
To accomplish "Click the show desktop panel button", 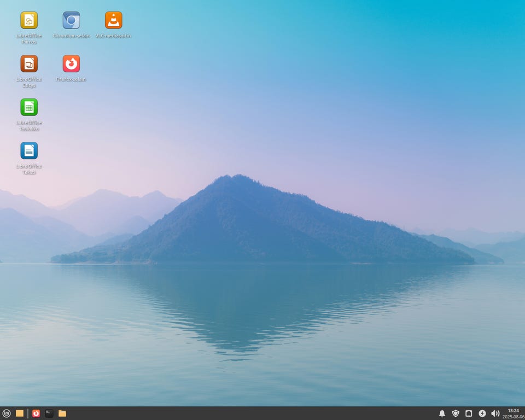I will tap(20, 413).
